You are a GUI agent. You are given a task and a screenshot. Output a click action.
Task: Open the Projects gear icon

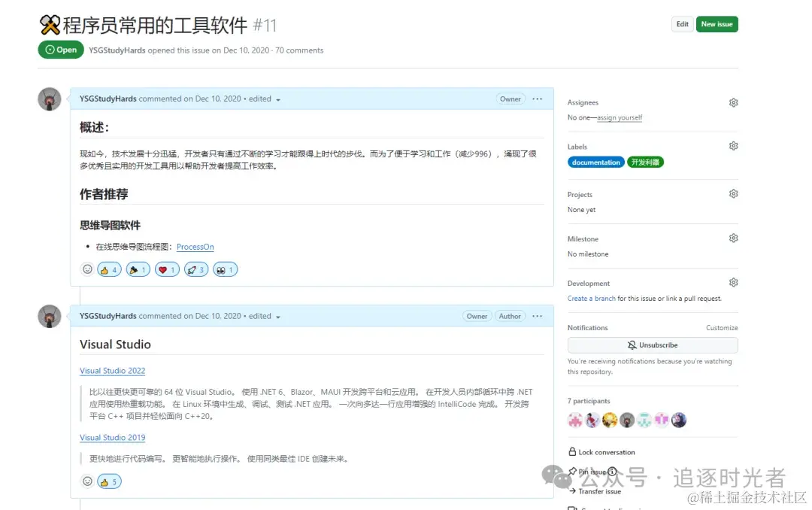(734, 193)
